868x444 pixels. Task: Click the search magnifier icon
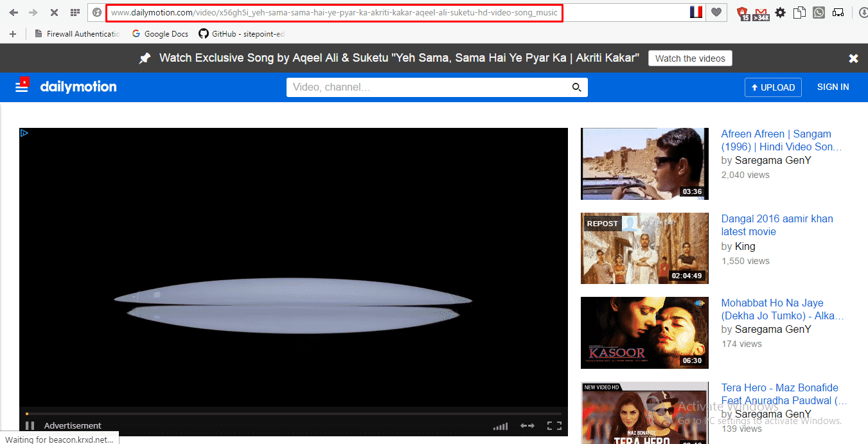[x=577, y=87]
